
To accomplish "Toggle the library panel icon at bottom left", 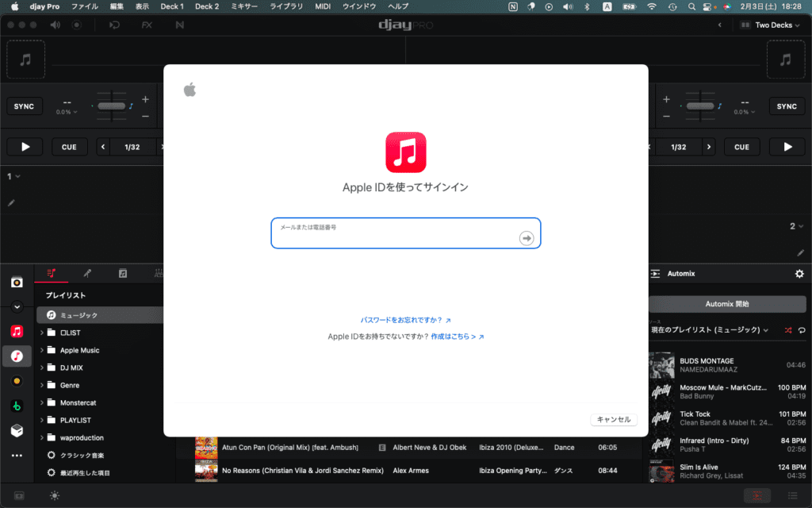I will (x=19, y=495).
